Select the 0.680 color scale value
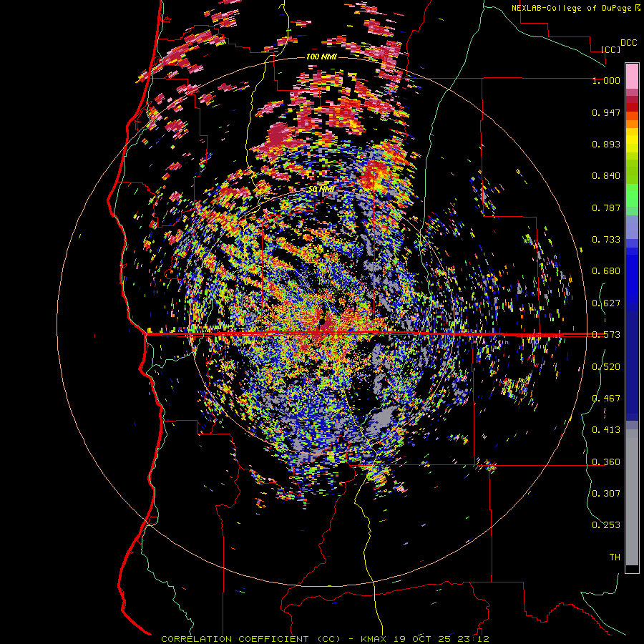The image size is (644, 644). (606, 271)
